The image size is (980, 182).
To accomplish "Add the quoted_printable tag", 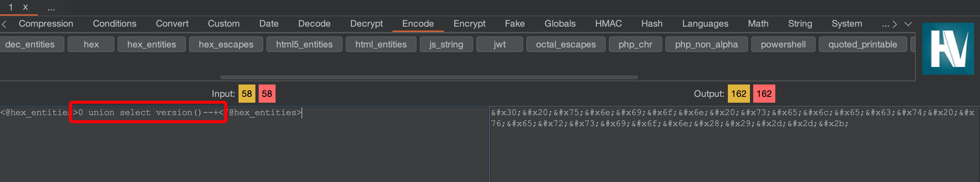I will pos(862,44).
